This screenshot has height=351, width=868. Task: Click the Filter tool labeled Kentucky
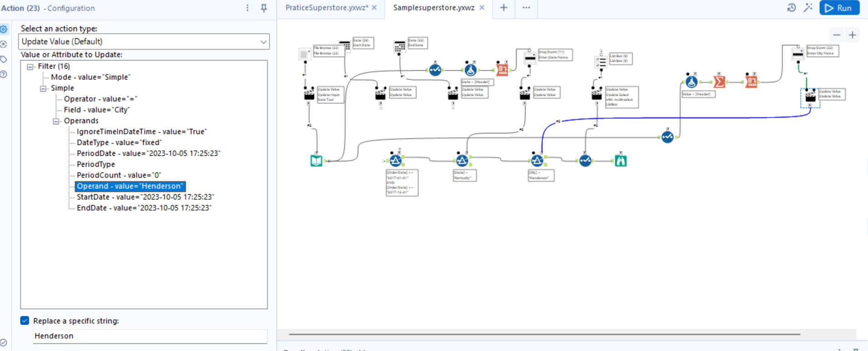[462, 161]
